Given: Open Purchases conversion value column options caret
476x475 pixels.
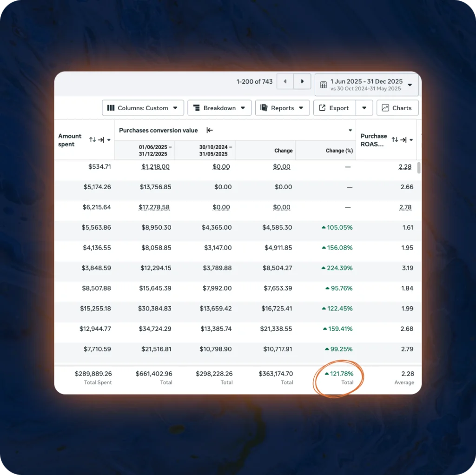Looking at the screenshot, I should pyautogui.click(x=350, y=131).
